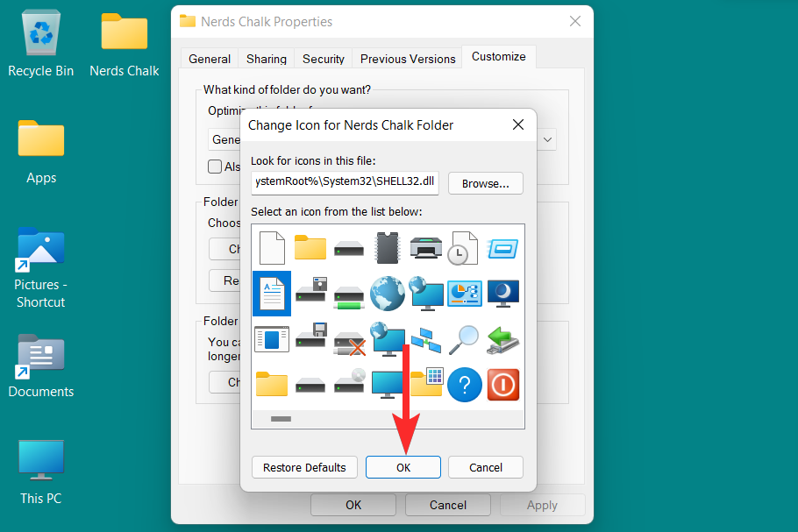Select the Apps folder on desktop

click(41, 153)
